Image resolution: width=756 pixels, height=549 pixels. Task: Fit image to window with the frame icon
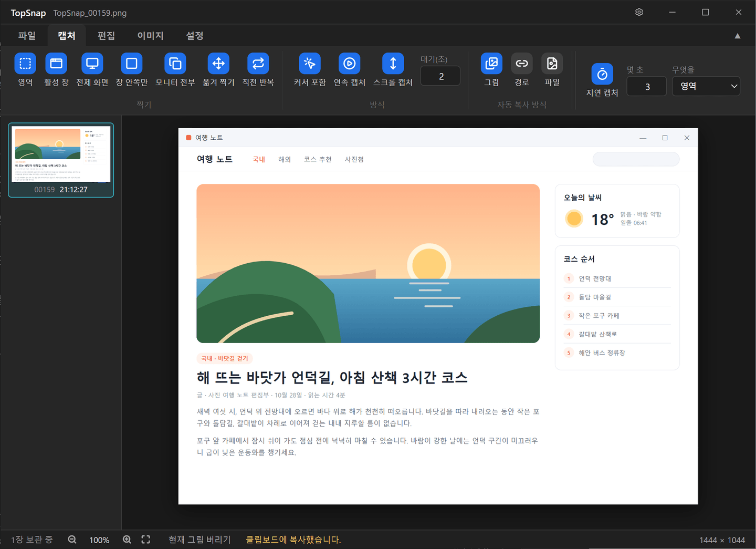pos(146,540)
